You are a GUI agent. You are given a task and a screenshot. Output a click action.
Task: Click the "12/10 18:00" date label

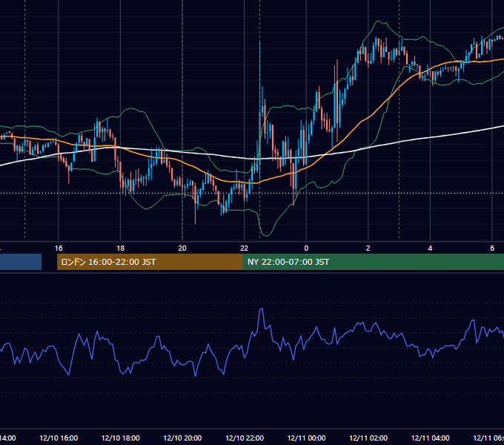121,438
